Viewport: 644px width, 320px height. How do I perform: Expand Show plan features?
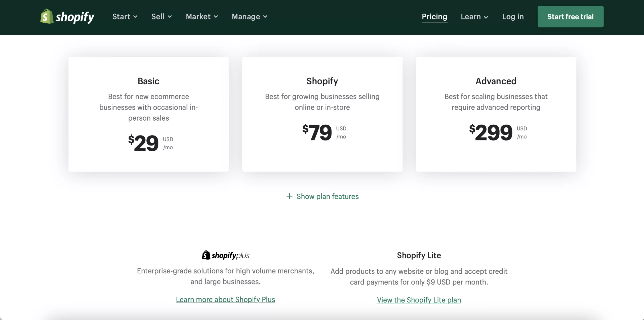[328, 196]
